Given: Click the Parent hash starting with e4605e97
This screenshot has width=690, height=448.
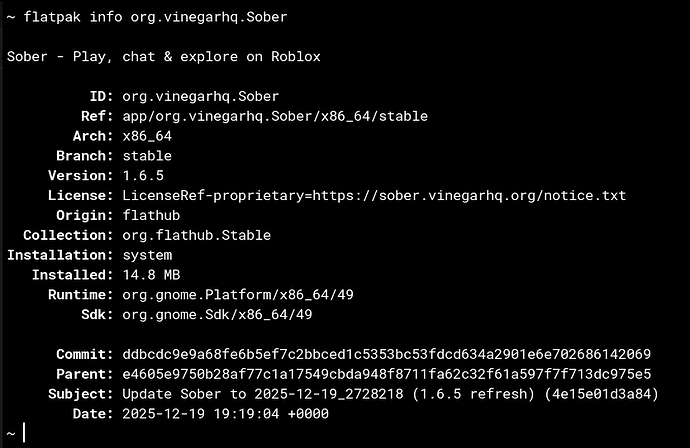Looking at the screenshot, I should pos(386,374).
